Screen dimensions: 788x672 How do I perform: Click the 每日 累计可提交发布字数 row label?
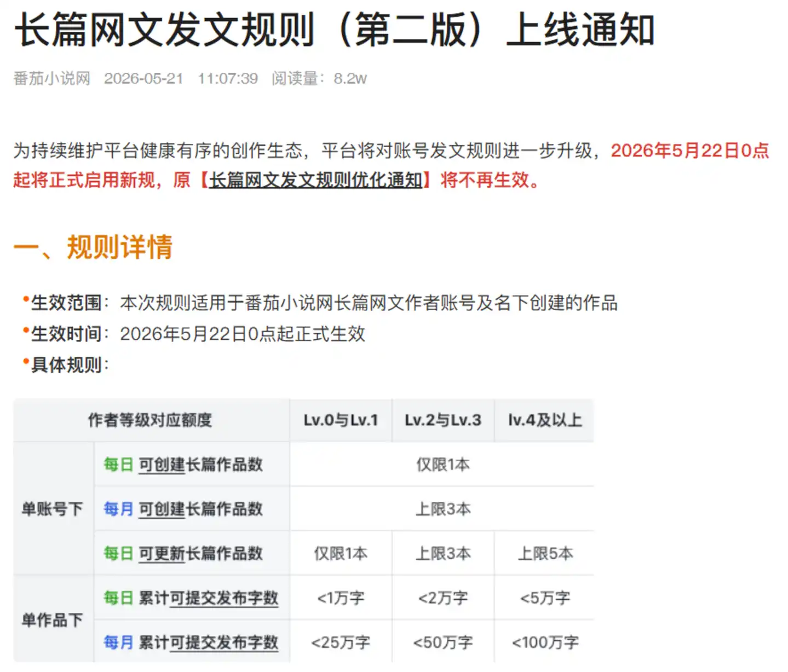click(x=191, y=598)
